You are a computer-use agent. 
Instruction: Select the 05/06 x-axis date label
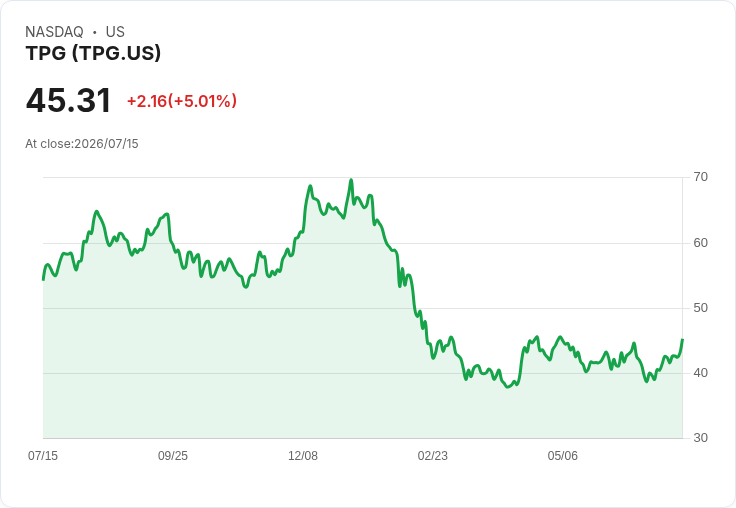(x=562, y=455)
